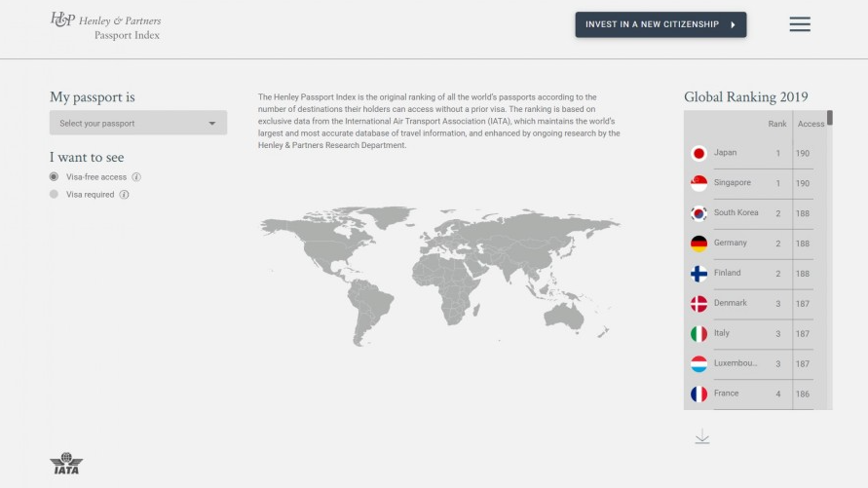868x488 pixels.
Task: Open the Select your passport dropdown
Action: point(138,123)
